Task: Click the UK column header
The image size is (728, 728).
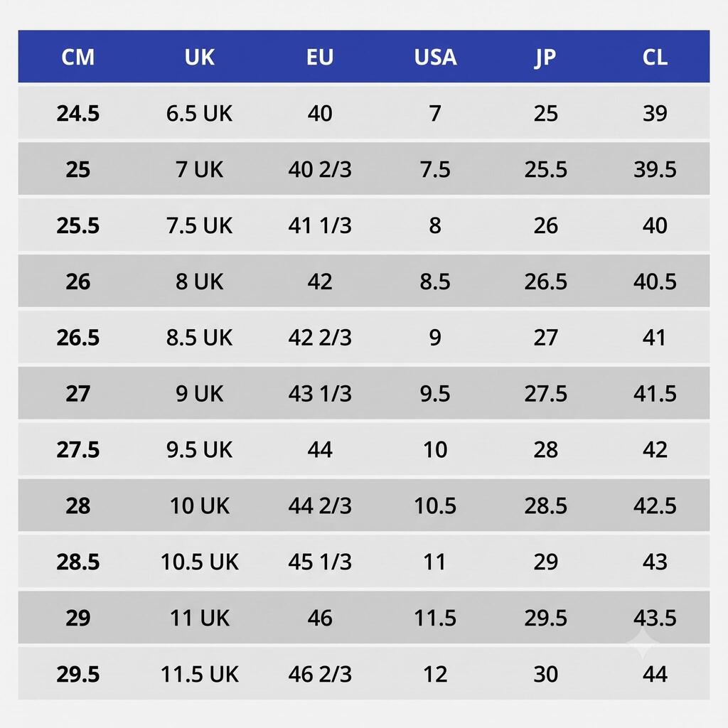Action: (200, 57)
